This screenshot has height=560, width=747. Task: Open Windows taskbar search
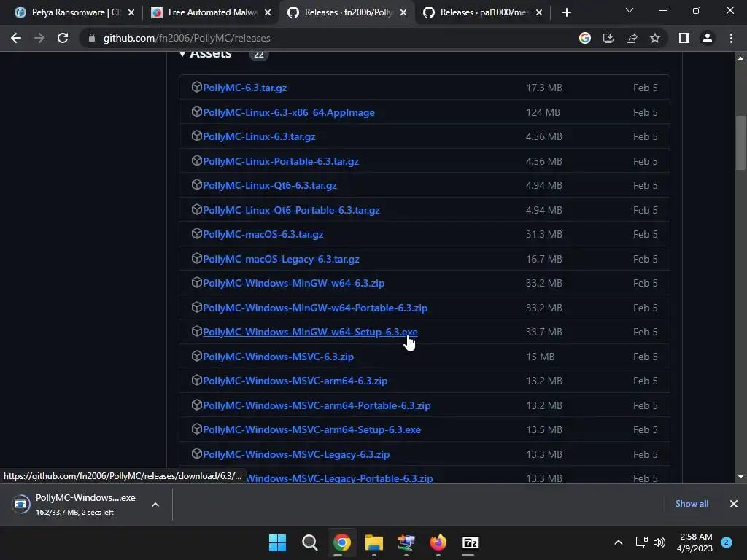pos(309,542)
